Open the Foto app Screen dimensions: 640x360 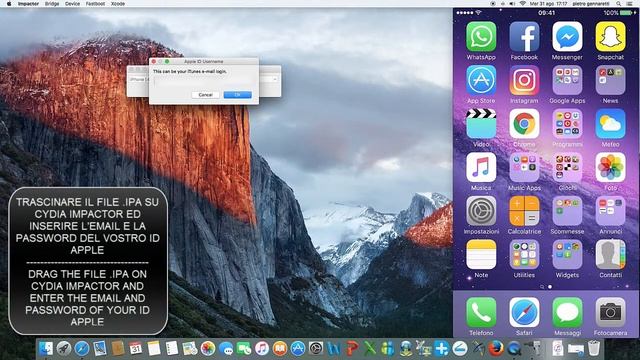click(610, 168)
